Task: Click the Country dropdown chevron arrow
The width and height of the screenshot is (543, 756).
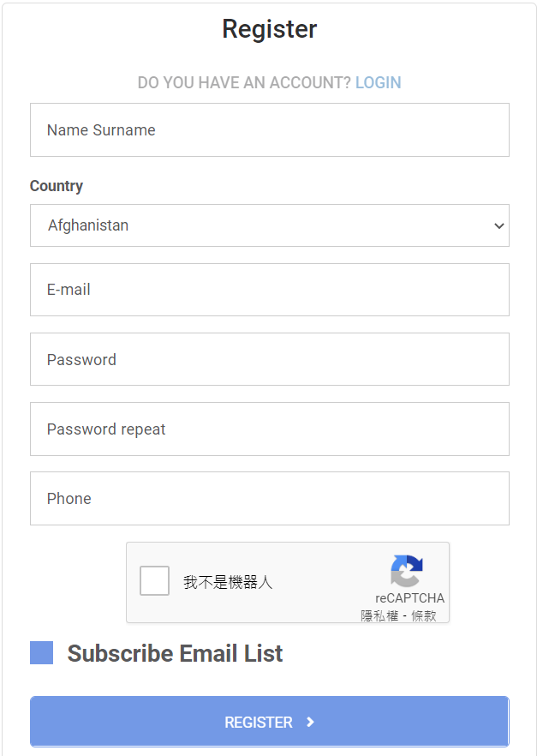Action: (499, 225)
